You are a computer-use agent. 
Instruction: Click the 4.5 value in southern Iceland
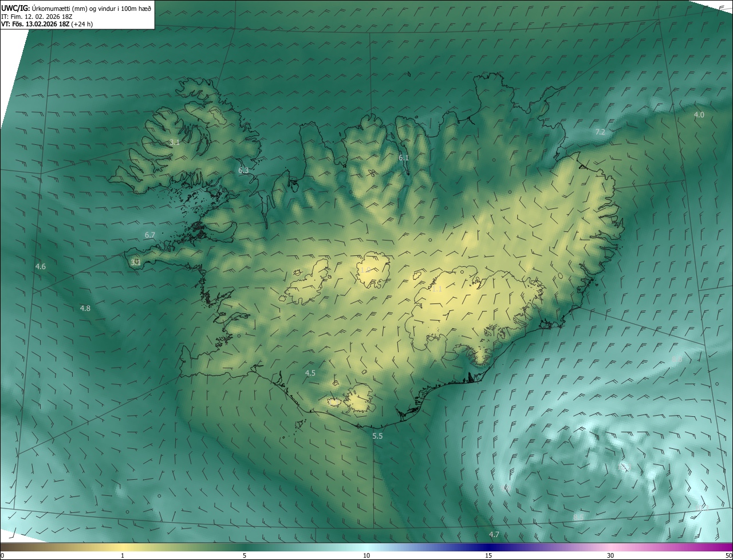[310, 373]
